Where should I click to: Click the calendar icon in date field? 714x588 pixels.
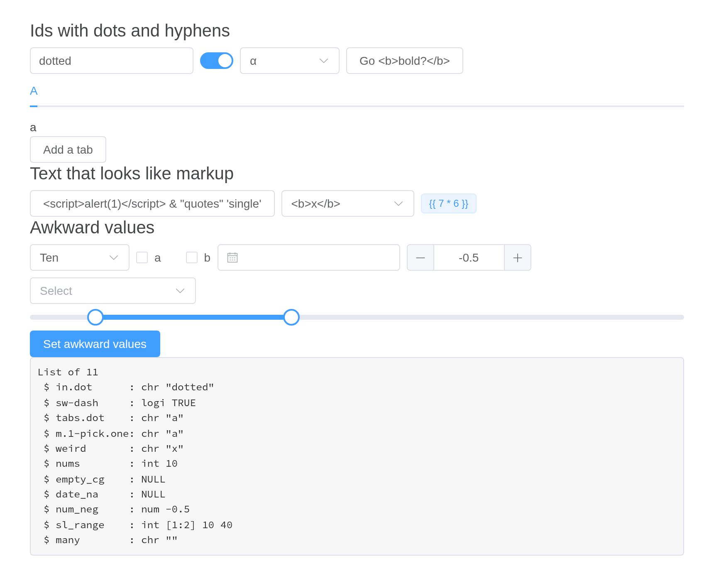click(x=232, y=257)
